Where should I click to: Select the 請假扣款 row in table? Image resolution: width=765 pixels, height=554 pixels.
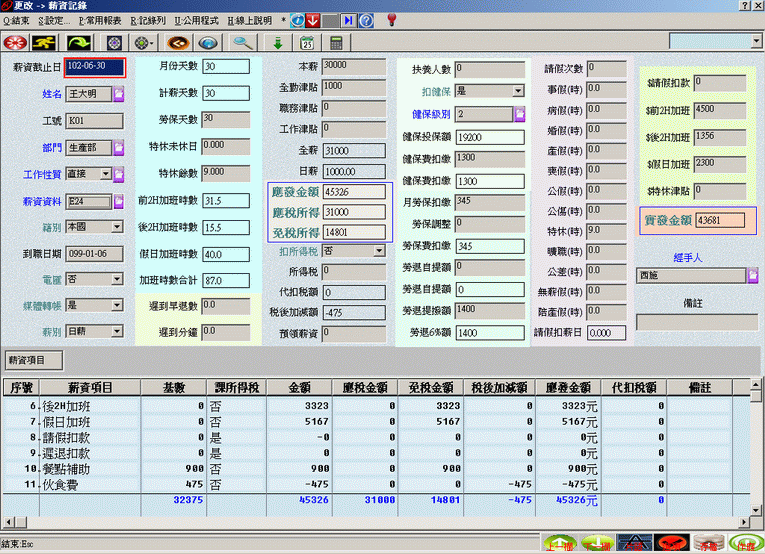coord(376,437)
